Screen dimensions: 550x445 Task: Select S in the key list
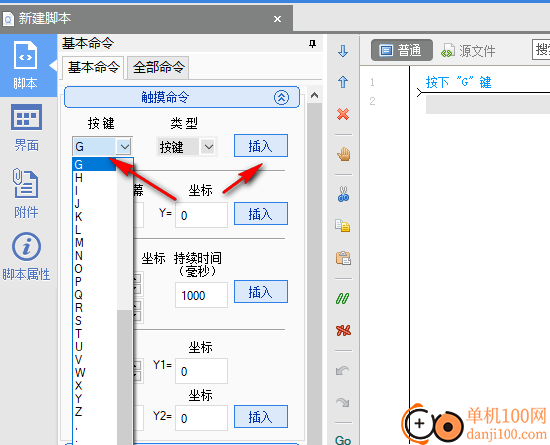pos(94,321)
